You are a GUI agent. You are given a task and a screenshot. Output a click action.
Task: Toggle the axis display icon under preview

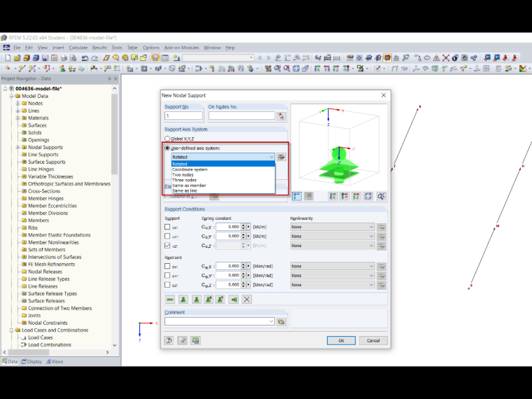297,196
